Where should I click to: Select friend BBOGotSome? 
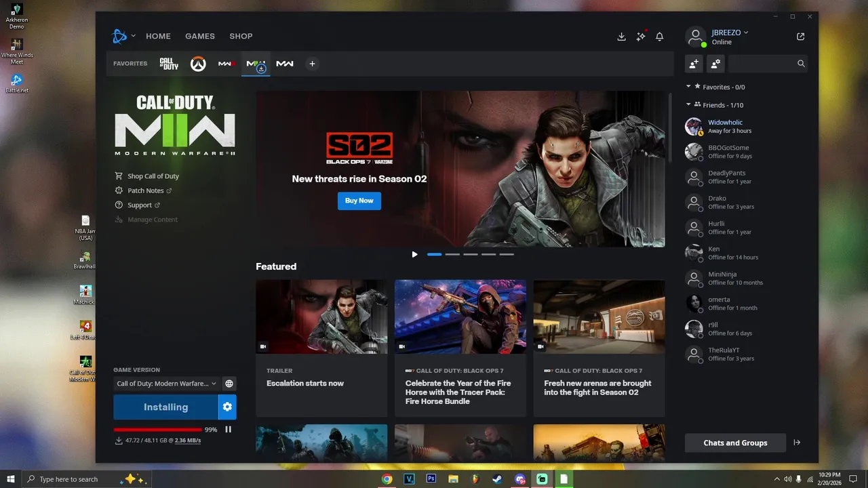[746, 152]
